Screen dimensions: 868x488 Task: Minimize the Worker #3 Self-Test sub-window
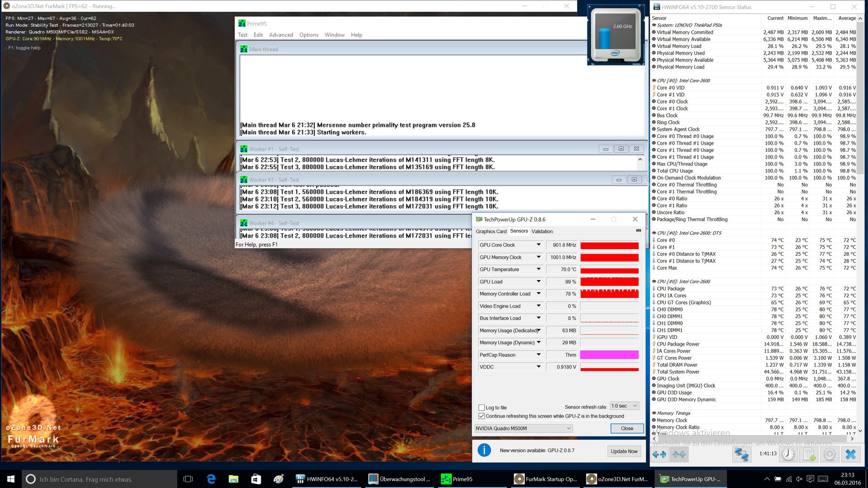click(619, 179)
